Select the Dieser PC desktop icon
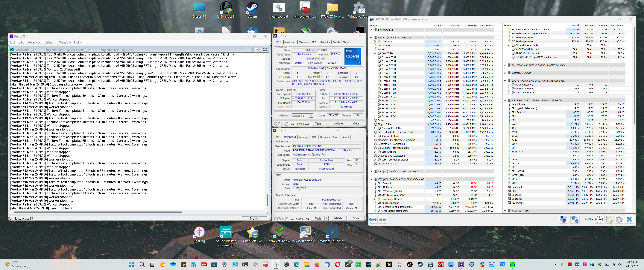The height and width of the screenshot is (270, 644). tap(199, 10)
